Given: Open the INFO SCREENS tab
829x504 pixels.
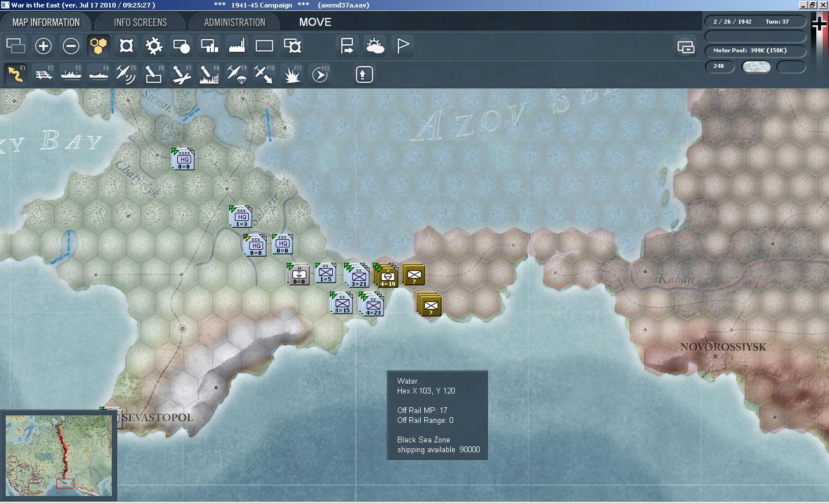Looking at the screenshot, I should tap(140, 22).
